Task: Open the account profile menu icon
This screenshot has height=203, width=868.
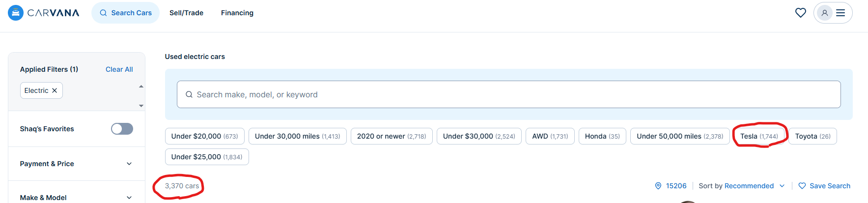Action: (825, 13)
